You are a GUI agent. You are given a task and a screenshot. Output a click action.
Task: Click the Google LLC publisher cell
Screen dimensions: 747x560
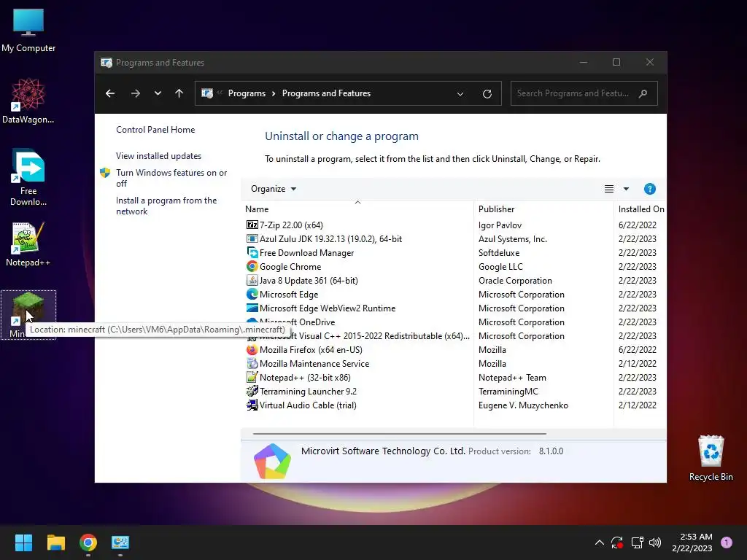click(x=500, y=266)
